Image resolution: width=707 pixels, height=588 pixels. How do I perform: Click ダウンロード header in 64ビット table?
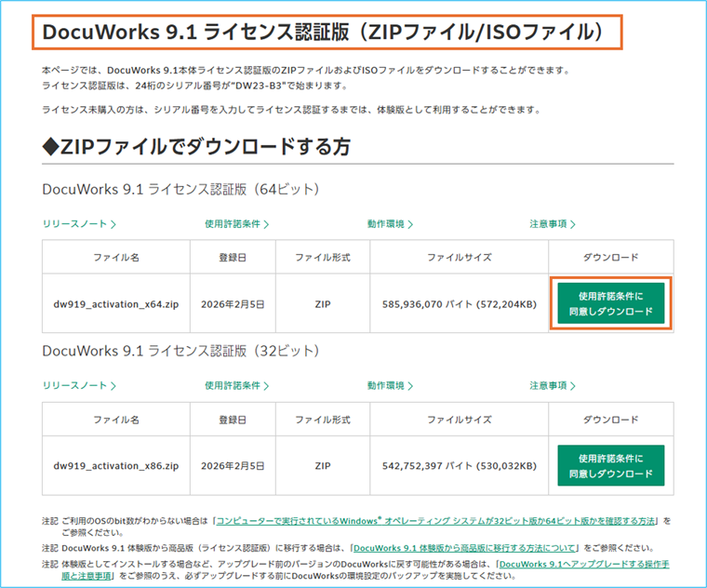point(611,257)
